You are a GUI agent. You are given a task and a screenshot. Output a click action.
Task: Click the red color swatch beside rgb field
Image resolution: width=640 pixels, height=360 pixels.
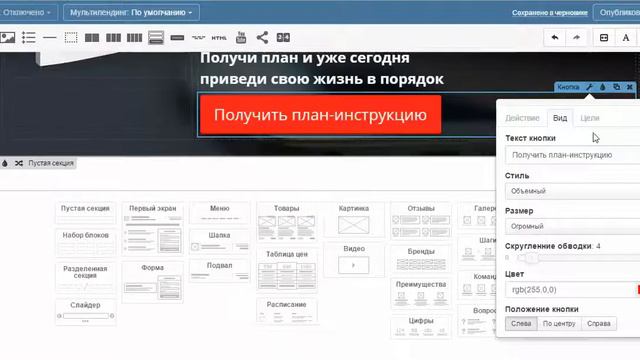click(x=638, y=289)
